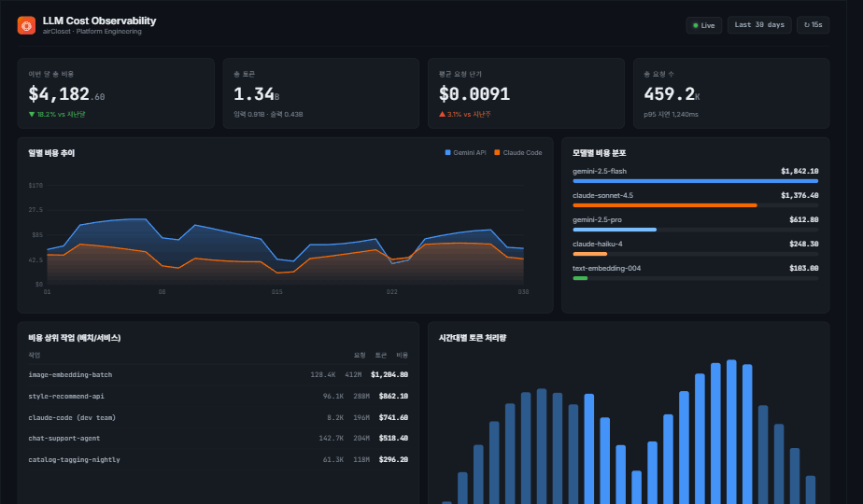Click the gemini-2.5-flash blue cost bar

(x=695, y=181)
